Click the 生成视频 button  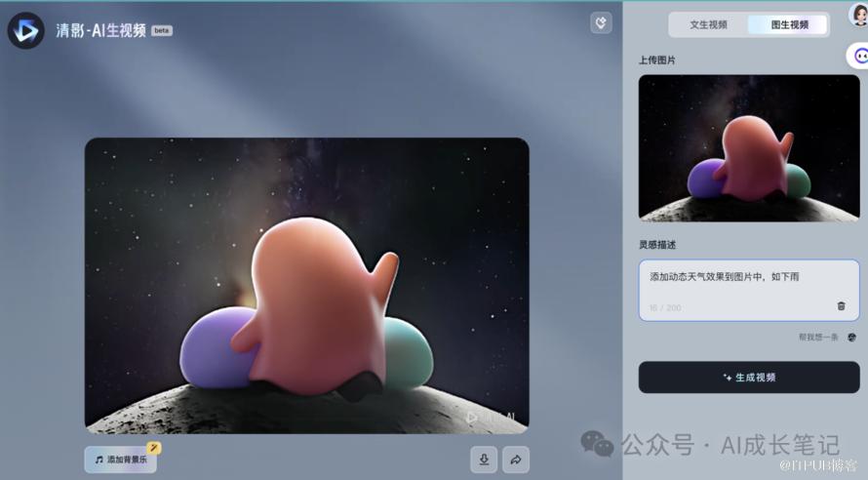point(749,378)
